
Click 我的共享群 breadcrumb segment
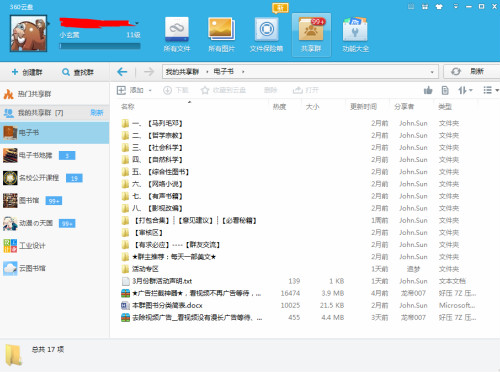point(182,72)
